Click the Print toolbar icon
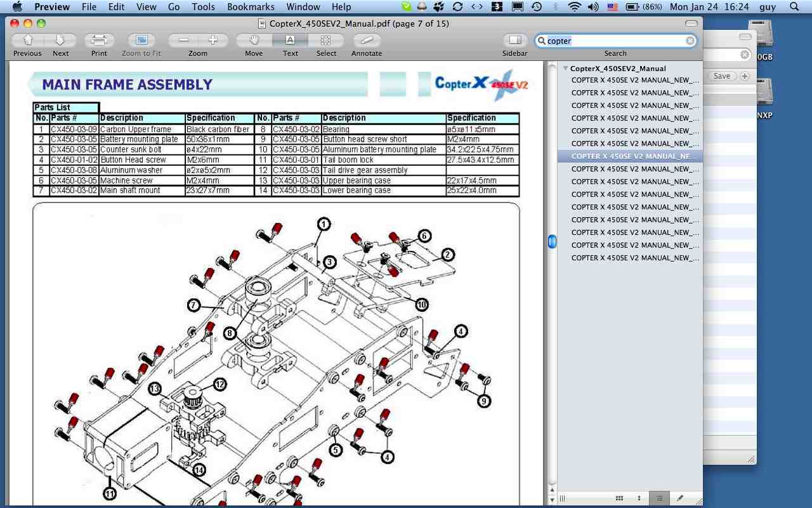The width and height of the screenshot is (812, 508). 99,41
